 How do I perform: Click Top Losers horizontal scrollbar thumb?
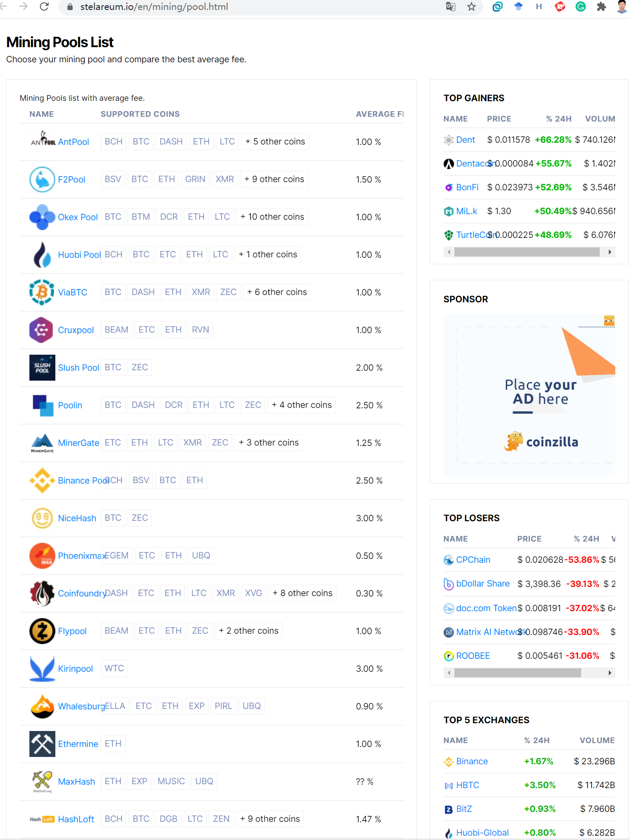[518, 673]
